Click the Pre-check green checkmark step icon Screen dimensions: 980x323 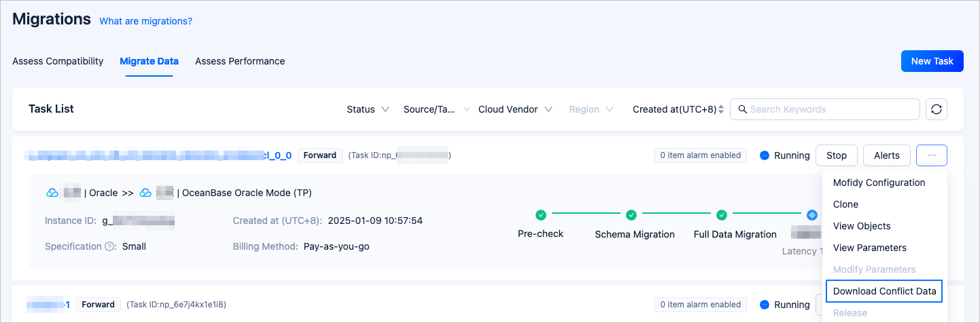click(x=541, y=215)
